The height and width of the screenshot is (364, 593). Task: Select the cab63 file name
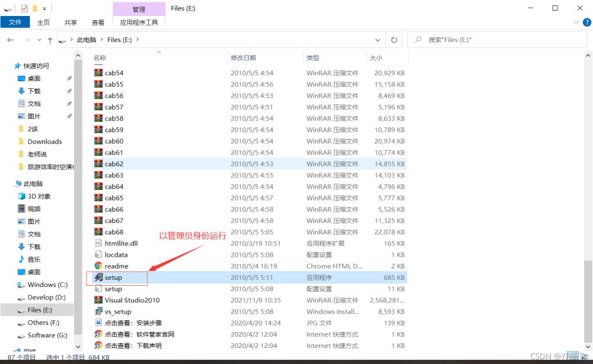114,175
